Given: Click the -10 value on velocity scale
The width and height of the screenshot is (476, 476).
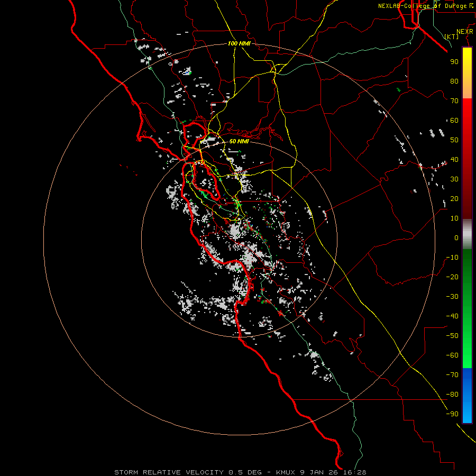Looking at the screenshot, I should click(x=452, y=258).
